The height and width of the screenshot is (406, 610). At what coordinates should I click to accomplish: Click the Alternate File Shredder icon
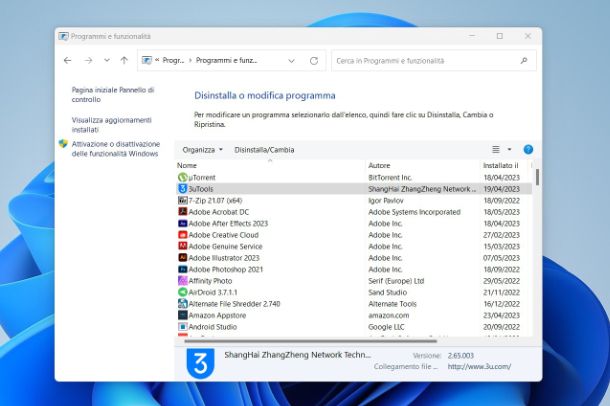click(182, 303)
